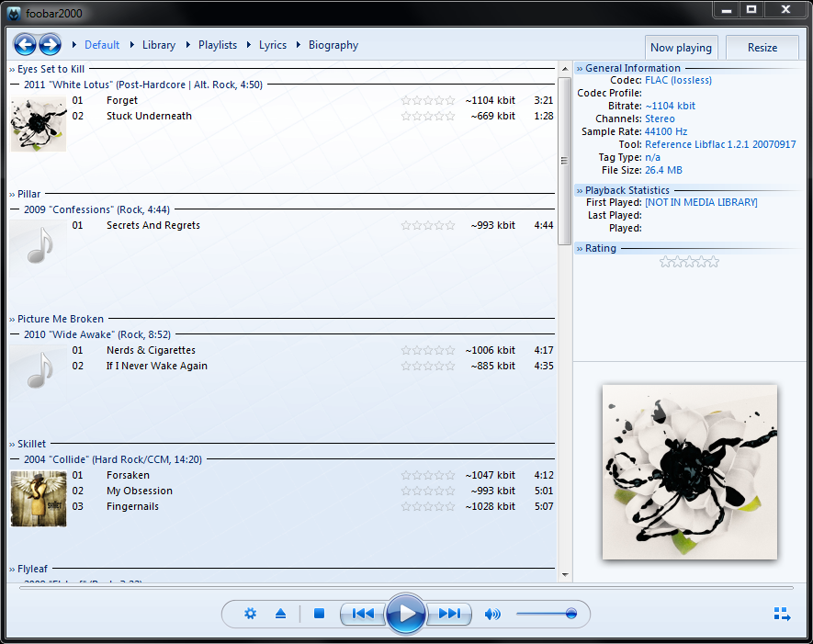Skip to the next track

tap(449, 614)
